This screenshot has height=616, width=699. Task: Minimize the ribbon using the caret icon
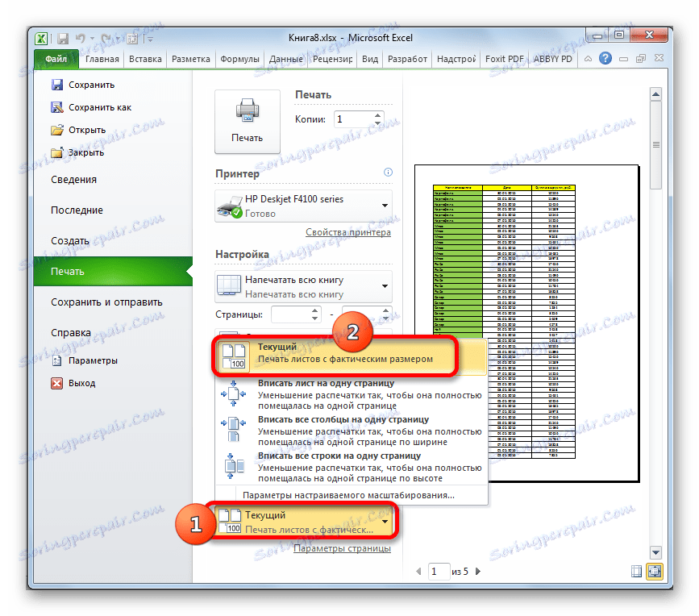coord(588,59)
